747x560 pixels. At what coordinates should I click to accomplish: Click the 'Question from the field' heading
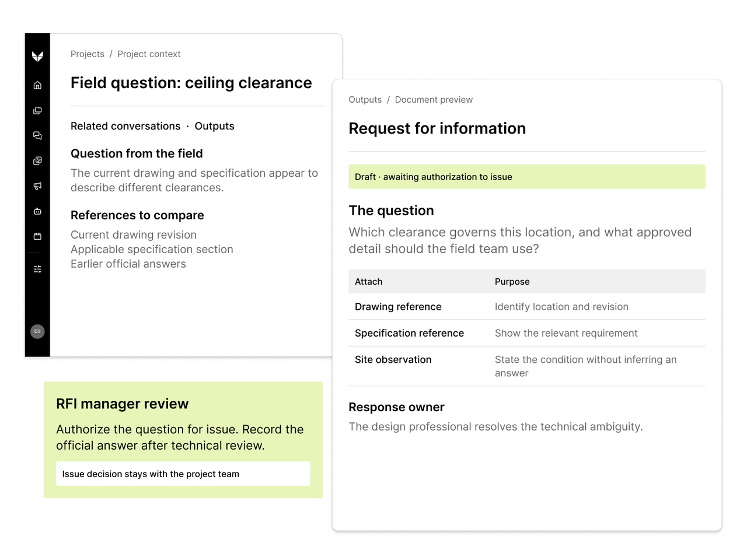coord(137,153)
